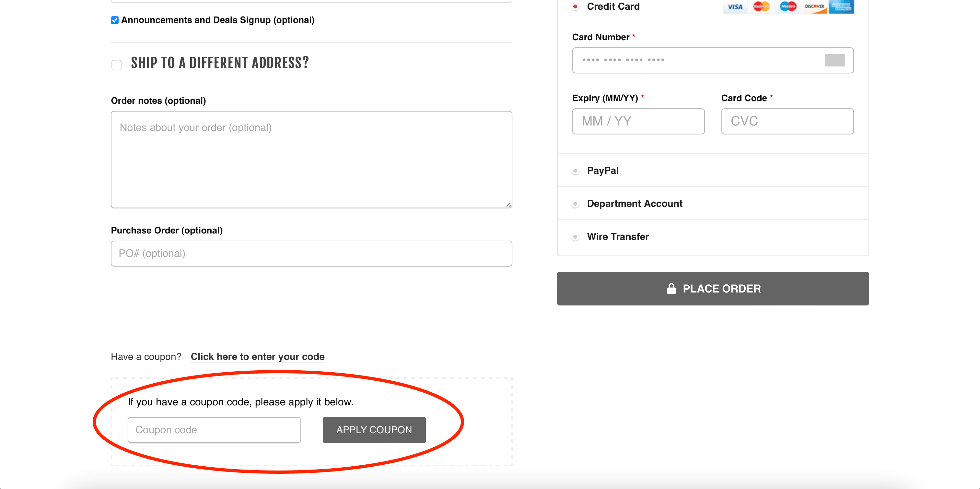Select PayPal payment option
This screenshot has width=980, height=489.
pyautogui.click(x=575, y=171)
